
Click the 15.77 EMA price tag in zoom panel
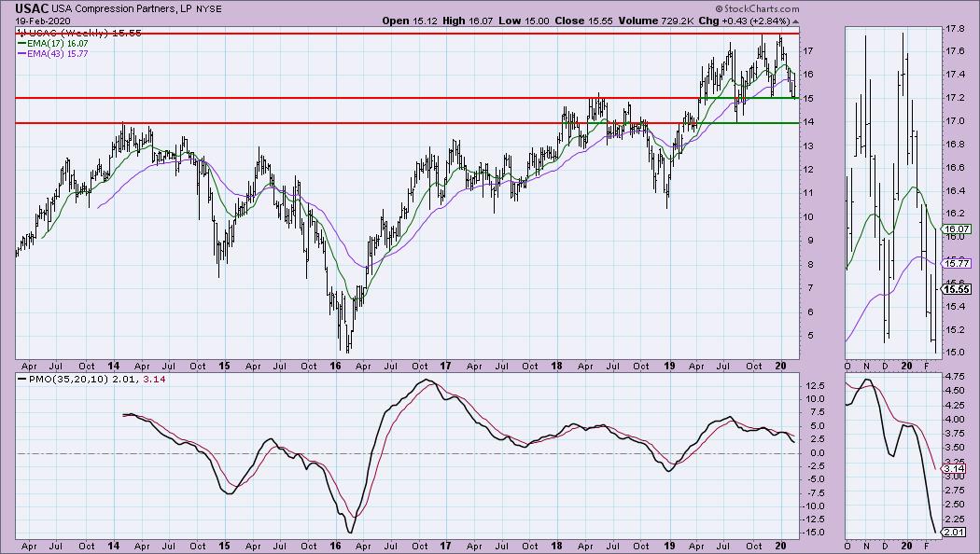pyautogui.click(x=958, y=264)
